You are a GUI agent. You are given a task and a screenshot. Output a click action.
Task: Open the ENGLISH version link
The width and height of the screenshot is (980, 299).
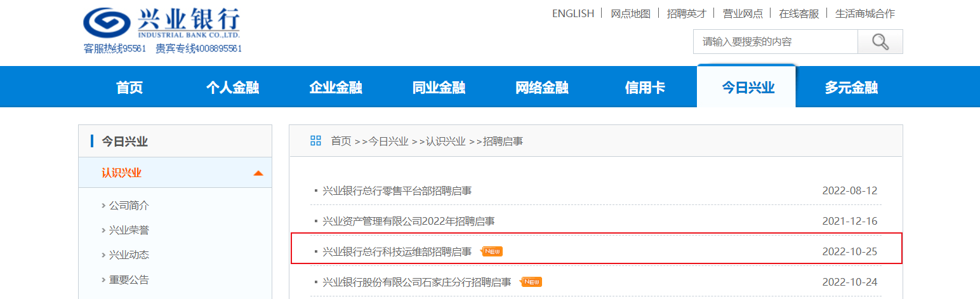point(573,13)
